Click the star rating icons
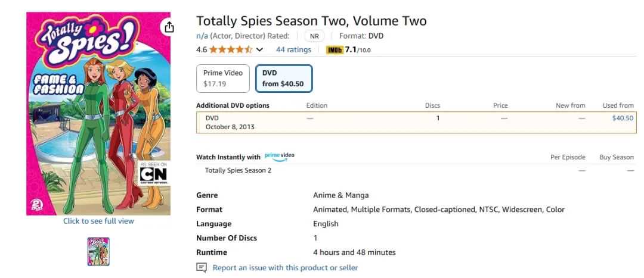Screen dimensions: 644x278 pyautogui.click(x=231, y=50)
